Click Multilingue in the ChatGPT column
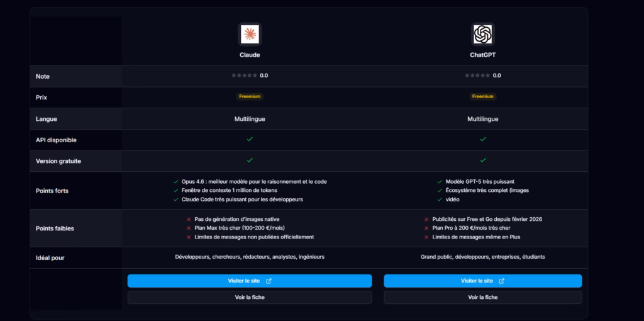 482,119
